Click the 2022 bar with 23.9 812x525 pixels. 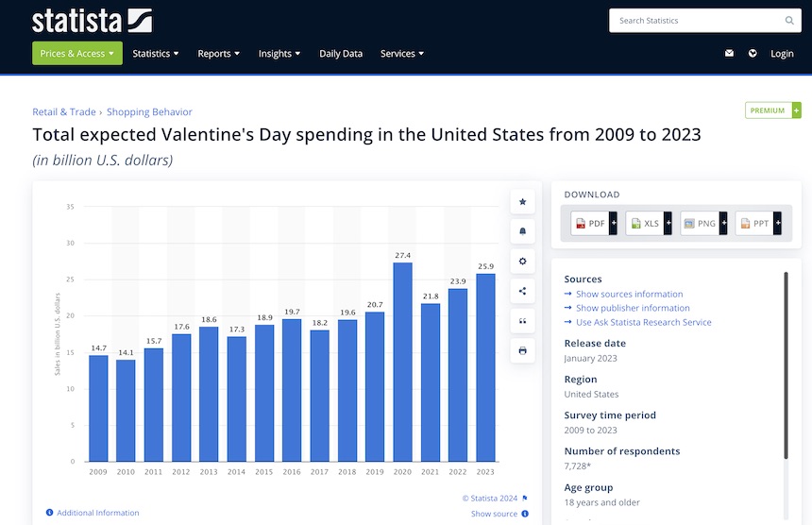pyautogui.click(x=458, y=375)
